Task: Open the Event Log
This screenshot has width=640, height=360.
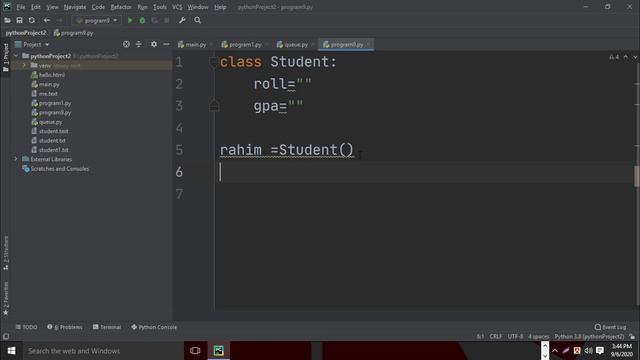Action: 610,327
